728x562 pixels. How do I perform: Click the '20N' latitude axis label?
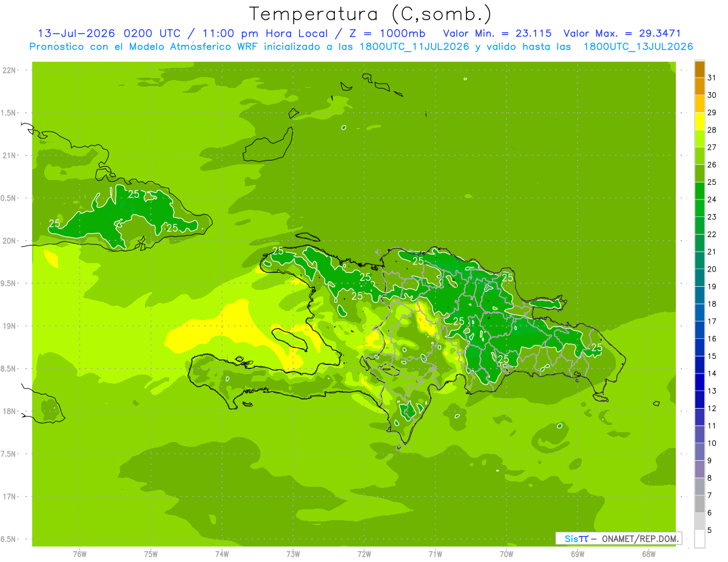(8, 241)
